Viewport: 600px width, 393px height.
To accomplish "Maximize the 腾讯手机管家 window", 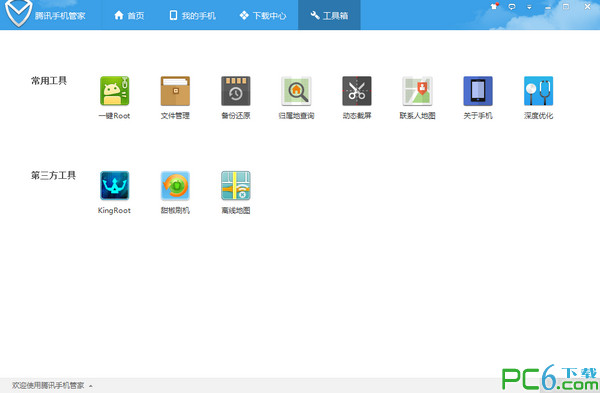I will 566,7.
